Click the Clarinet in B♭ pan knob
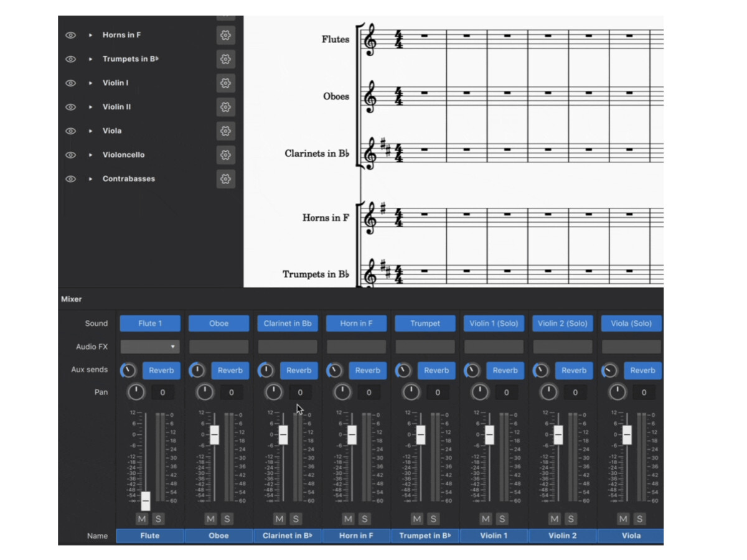Screen dimensions: 747x560 pos(273,392)
